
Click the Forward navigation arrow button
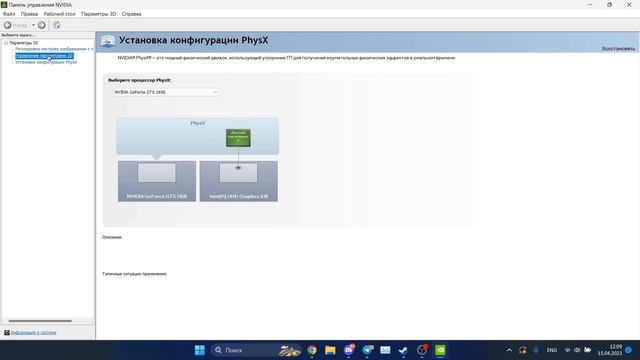pos(42,25)
